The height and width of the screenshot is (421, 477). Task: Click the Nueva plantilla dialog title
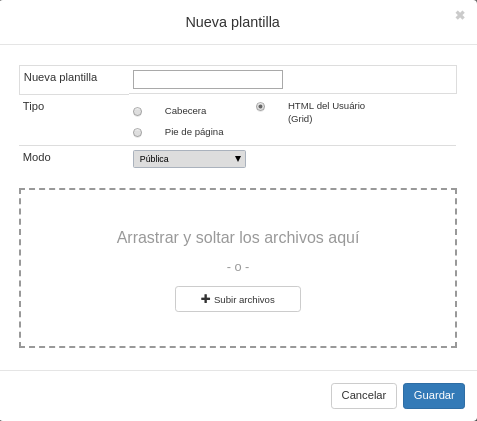(x=232, y=22)
